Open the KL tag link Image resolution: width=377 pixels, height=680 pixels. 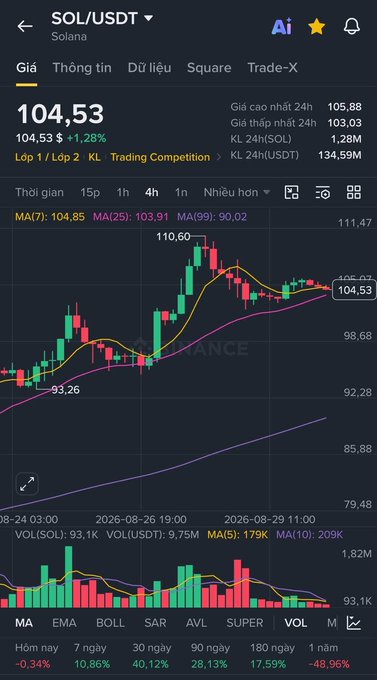pyautogui.click(x=94, y=157)
